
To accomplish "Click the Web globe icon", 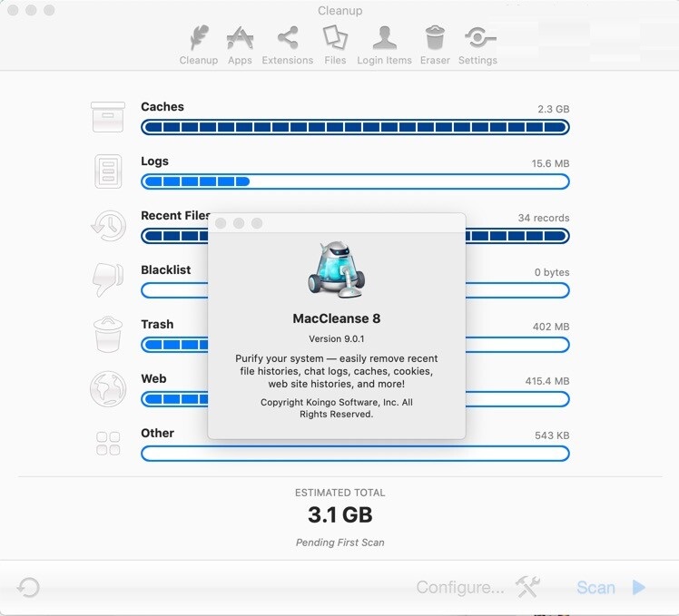I will pyautogui.click(x=108, y=388).
